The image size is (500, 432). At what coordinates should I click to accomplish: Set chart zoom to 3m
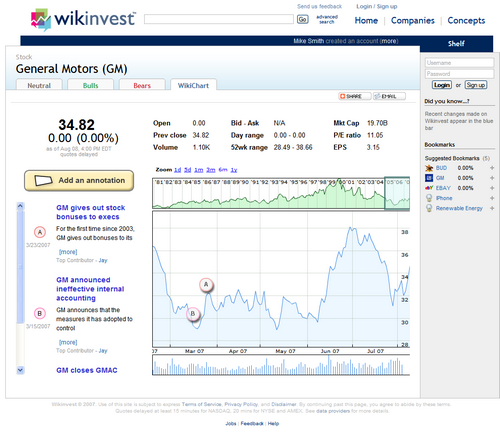(x=211, y=170)
